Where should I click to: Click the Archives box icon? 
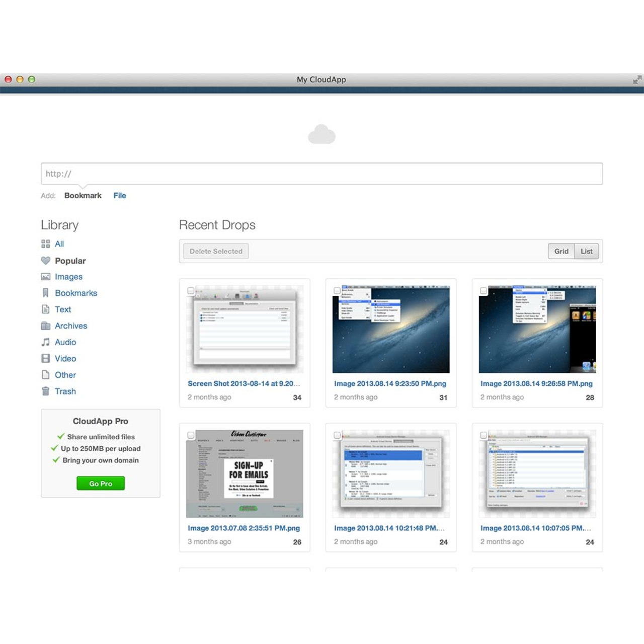45,326
